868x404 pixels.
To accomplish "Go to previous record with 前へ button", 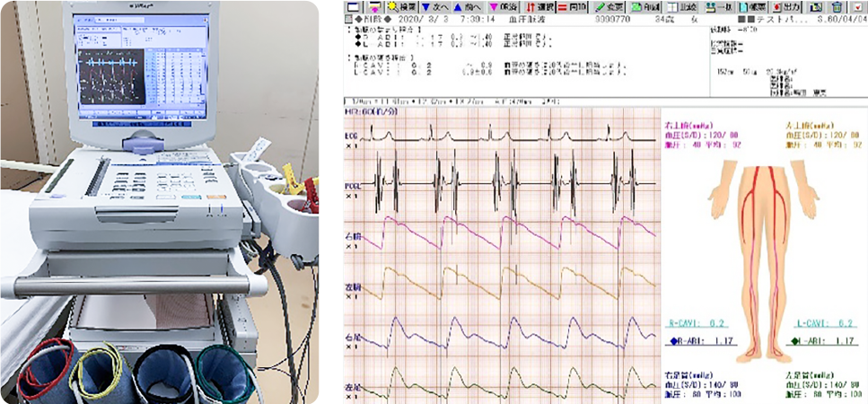I will [468, 6].
